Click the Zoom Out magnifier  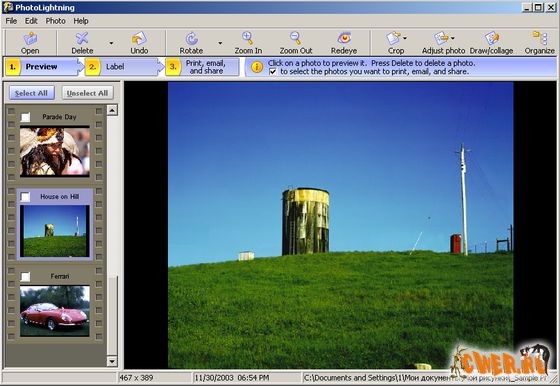pos(296,38)
